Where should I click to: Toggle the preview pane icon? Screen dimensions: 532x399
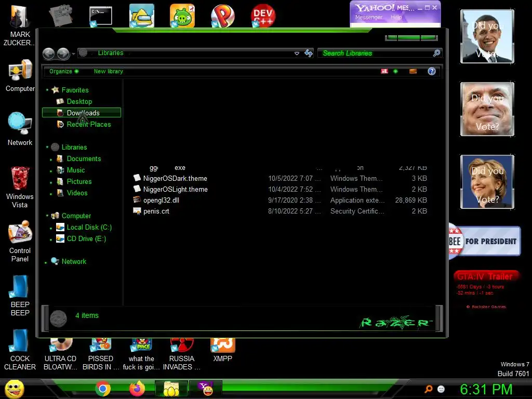tap(413, 71)
